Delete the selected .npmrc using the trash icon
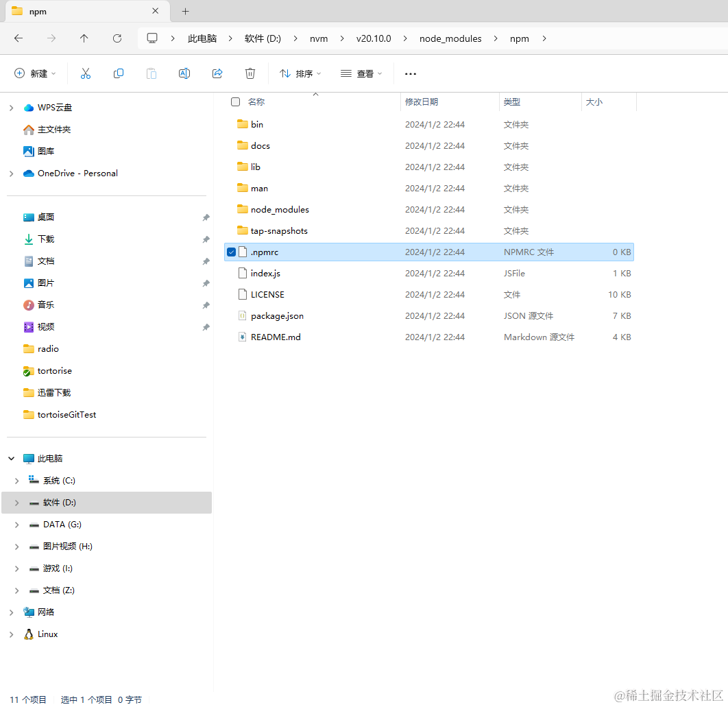The height and width of the screenshot is (707, 728). pos(250,73)
